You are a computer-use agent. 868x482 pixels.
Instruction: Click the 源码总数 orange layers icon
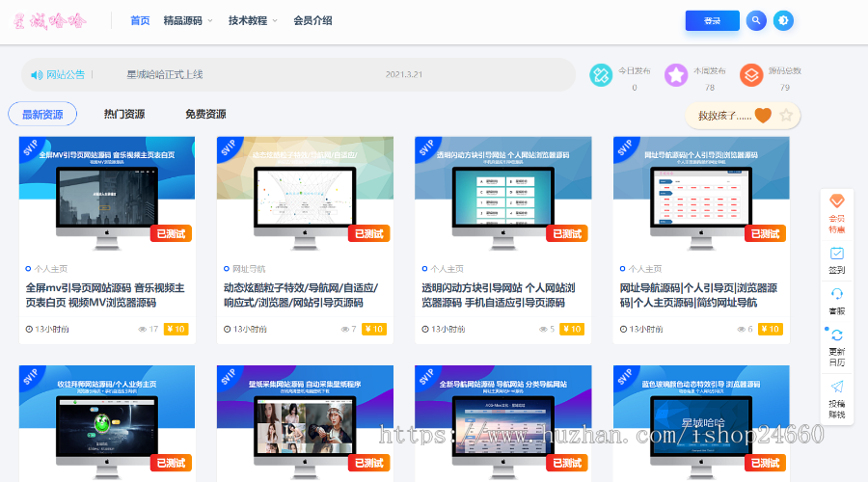pyautogui.click(x=751, y=74)
